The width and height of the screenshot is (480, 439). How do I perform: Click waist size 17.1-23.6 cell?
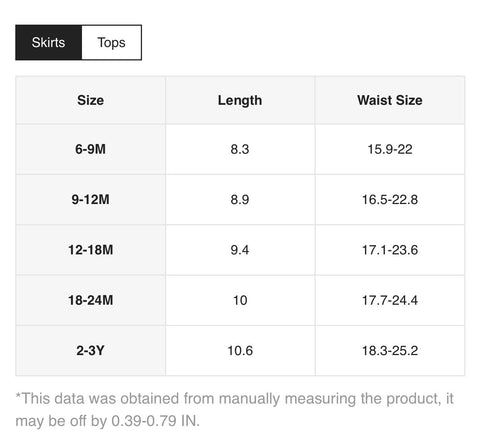[x=390, y=250]
